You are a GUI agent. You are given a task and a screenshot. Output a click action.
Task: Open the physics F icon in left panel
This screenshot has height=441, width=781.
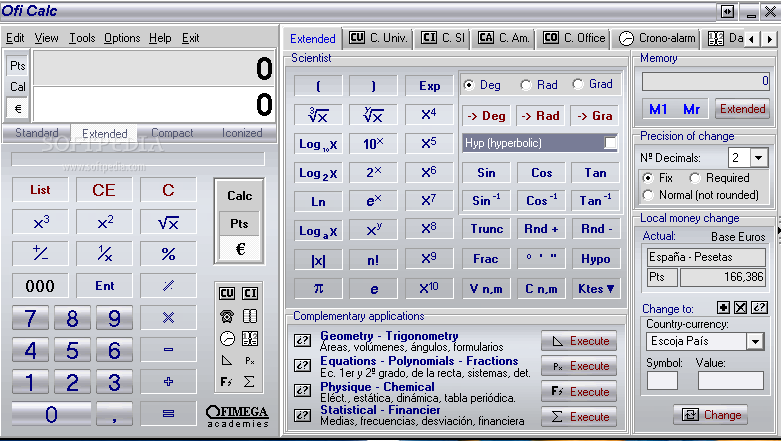[227, 382]
